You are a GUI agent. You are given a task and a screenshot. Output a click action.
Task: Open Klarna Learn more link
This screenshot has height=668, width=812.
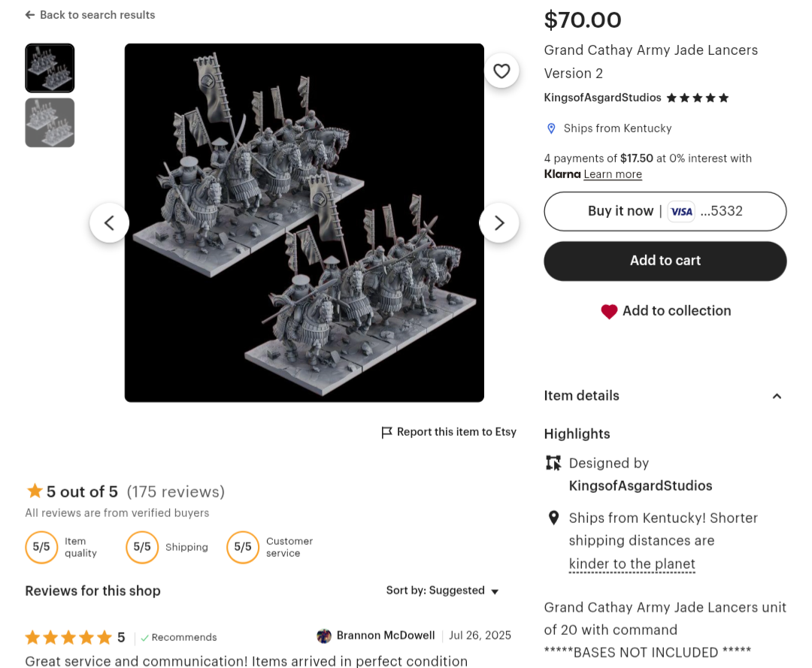(613, 174)
